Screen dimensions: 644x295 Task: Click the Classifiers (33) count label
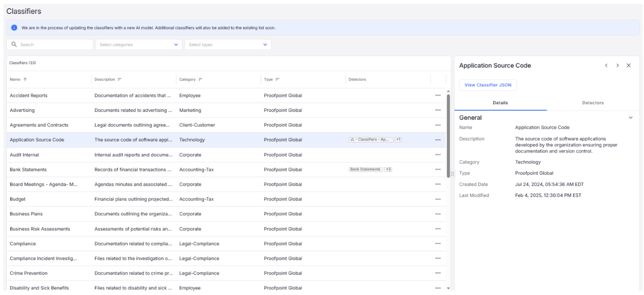tap(23, 63)
